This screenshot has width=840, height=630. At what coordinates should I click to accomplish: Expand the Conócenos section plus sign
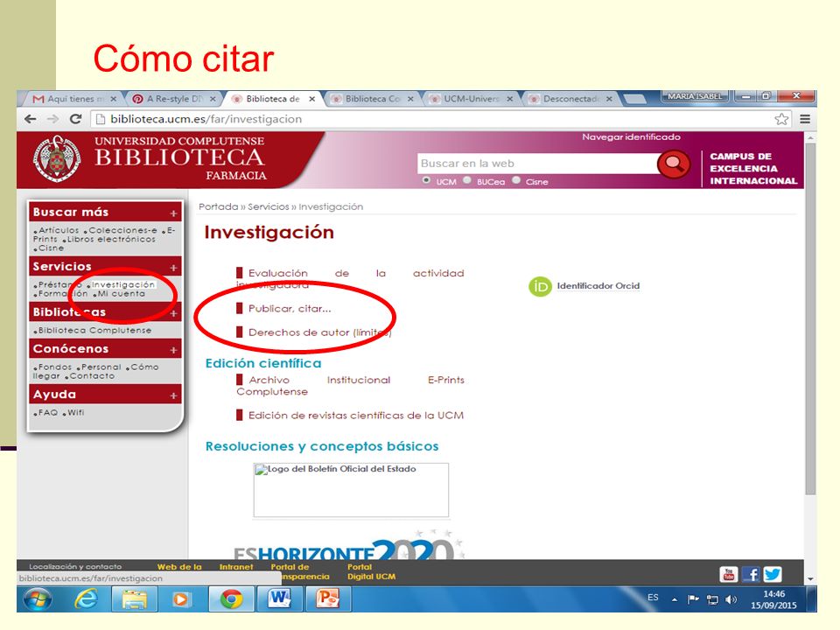pos(173,350)
